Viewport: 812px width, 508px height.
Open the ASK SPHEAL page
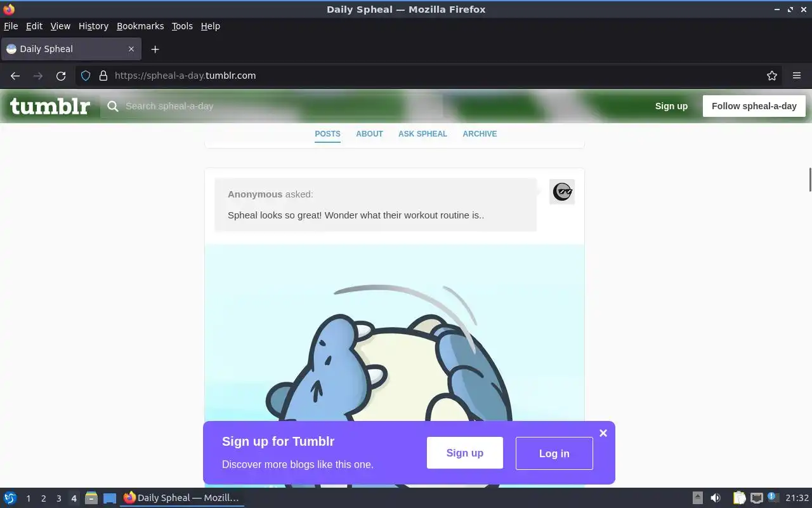tap(422, 134)
